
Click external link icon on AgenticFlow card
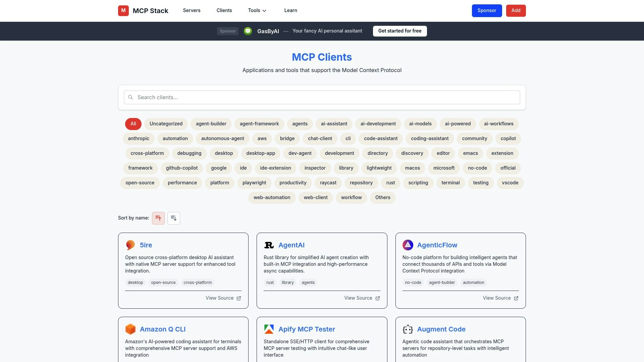click(516, 298)
